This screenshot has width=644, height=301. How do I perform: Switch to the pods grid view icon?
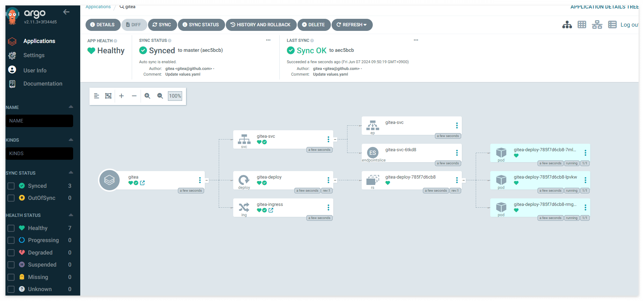pyautogui.click(x=582, y=24)
